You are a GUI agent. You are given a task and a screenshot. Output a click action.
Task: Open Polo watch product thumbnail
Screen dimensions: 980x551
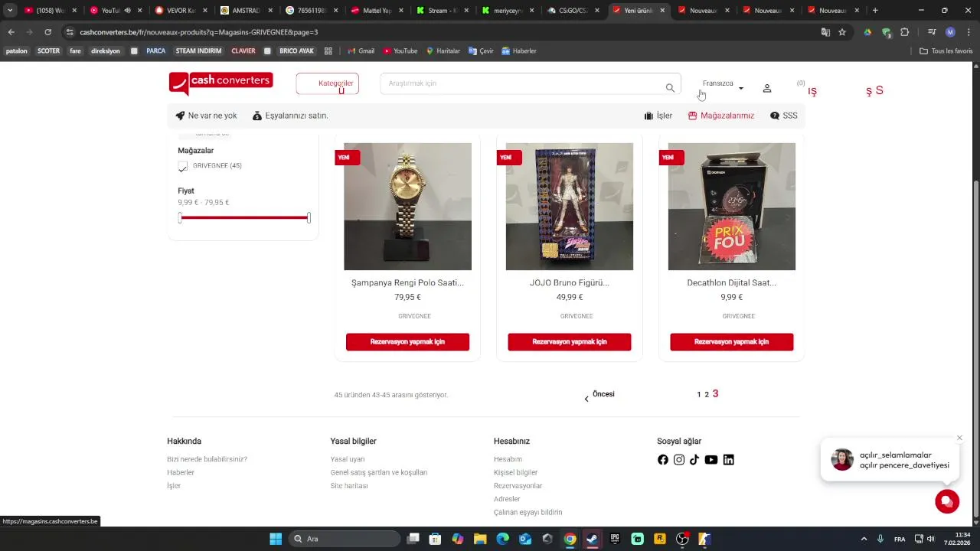407,207
